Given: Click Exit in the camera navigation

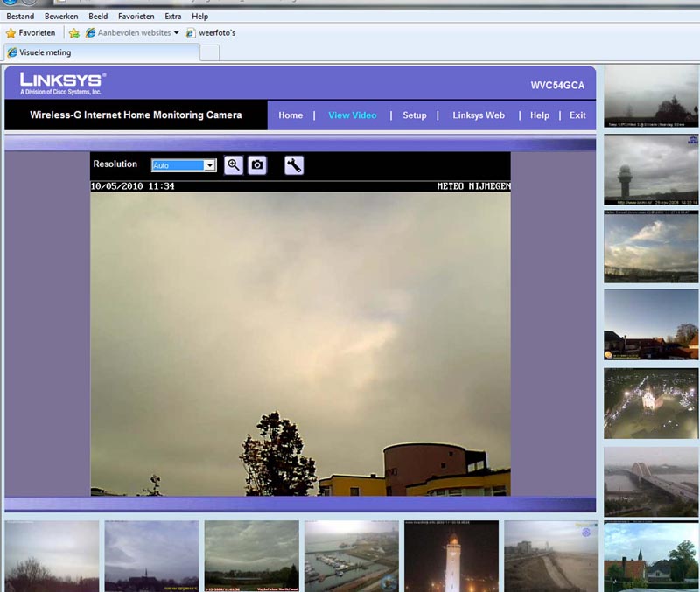Looking at the screenshot, I should [577, 115].
